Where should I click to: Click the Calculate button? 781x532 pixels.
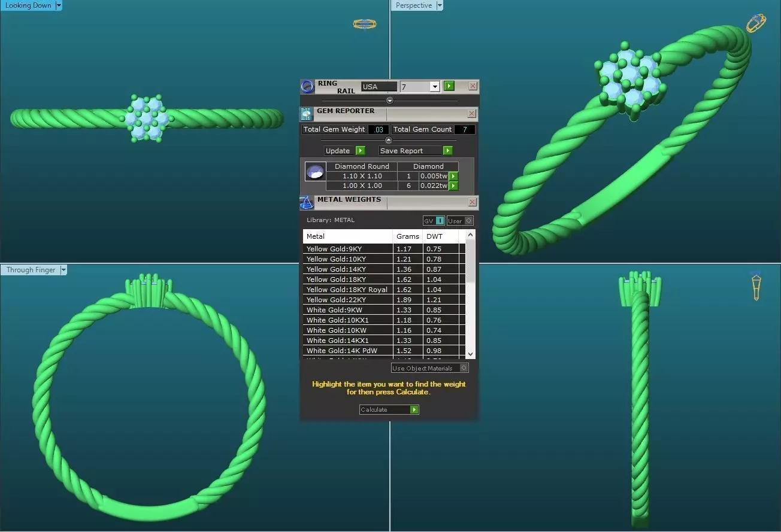[x=389, y=410]
